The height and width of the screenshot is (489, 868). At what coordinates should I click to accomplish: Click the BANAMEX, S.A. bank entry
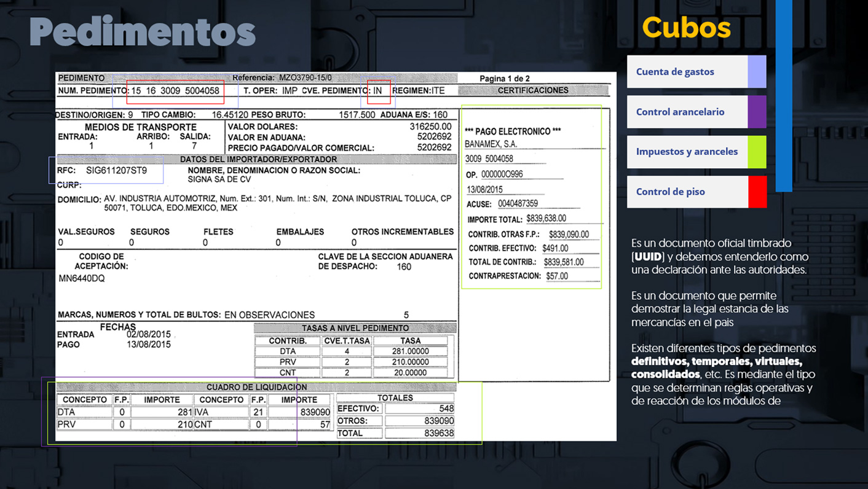pos(492,144)
